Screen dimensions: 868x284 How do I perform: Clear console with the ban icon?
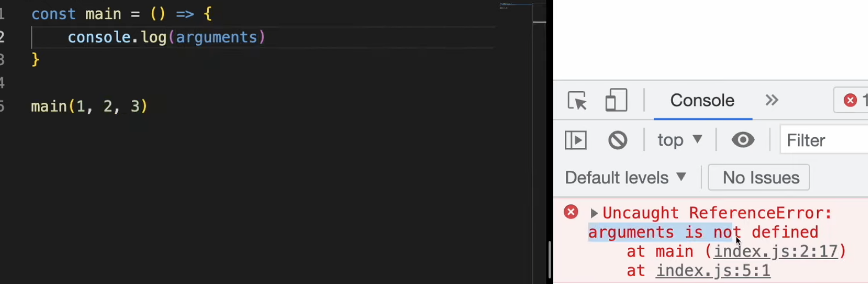pos(618,140)
